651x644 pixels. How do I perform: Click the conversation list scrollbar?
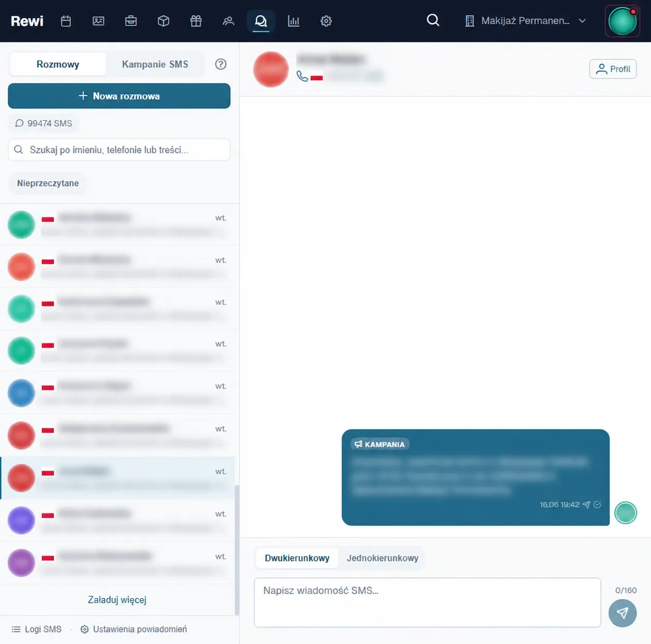[x=237, y=550]
